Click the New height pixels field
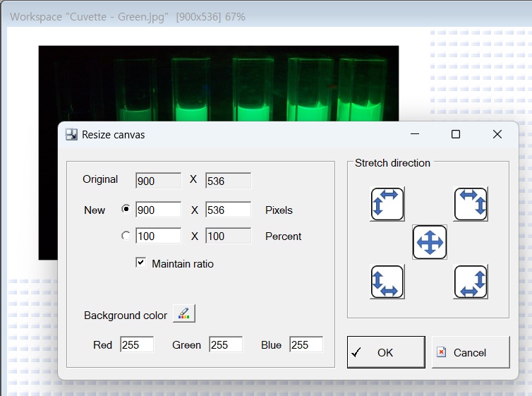532x396 pixels. [228, 210]
